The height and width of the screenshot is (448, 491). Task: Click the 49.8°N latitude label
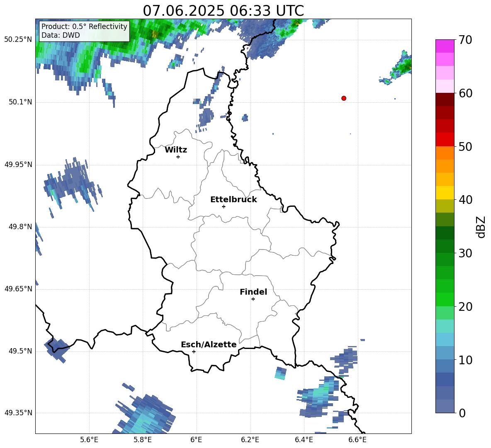pyautogui.click(x=20, y=227)
